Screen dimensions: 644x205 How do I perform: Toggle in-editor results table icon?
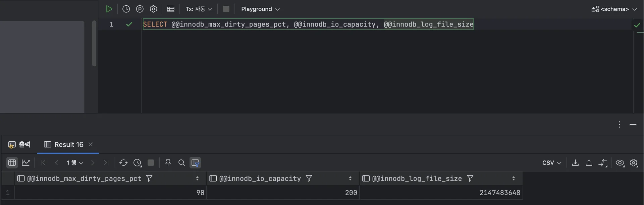(x=171, y=9)
